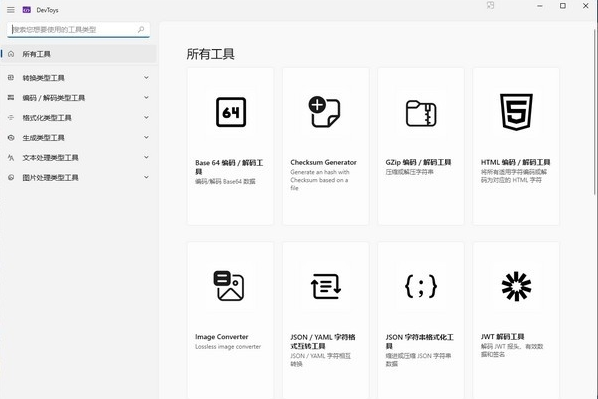Click the converter icon beside 转换类型工具

[11, 78]
